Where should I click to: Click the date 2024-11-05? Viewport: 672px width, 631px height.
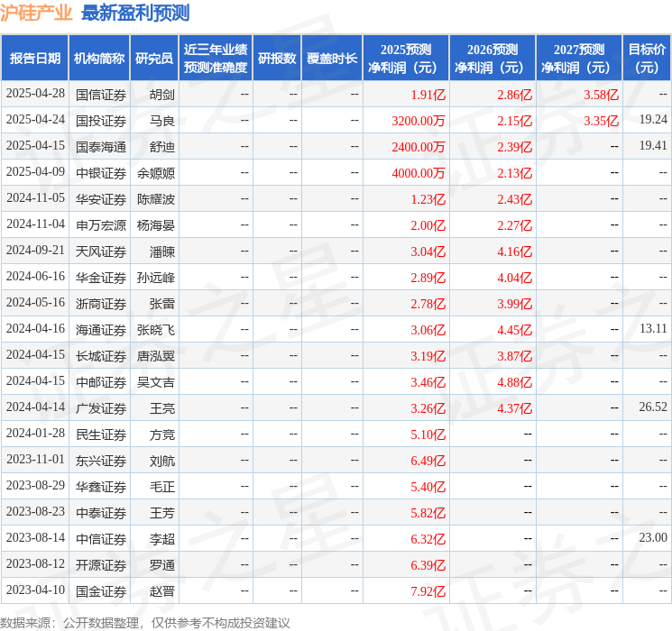click(x=35, y=198)
